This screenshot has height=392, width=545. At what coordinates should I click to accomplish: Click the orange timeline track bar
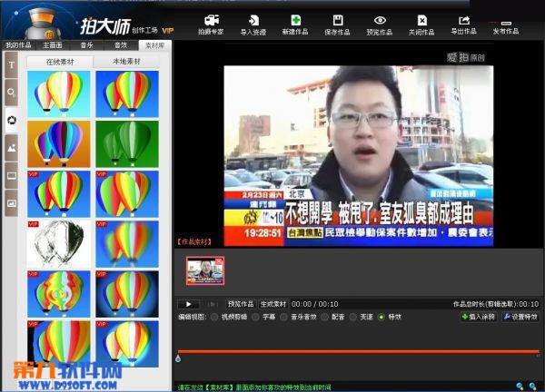359,352
